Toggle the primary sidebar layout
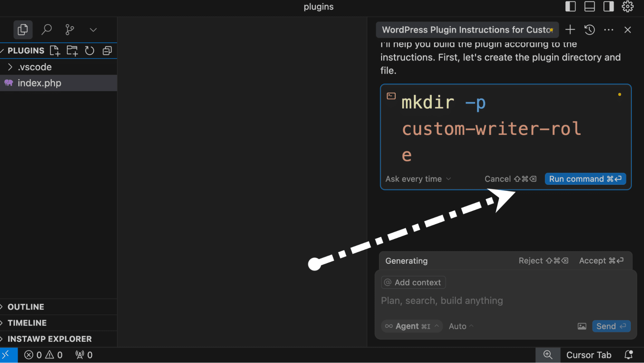The image size is (644, 363). click(x=570, y=6)
